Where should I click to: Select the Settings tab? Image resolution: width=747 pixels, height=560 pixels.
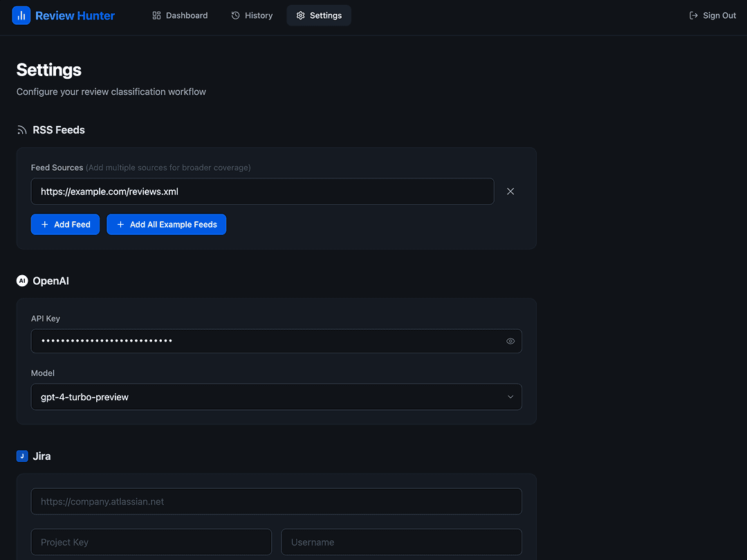(x=319, y=16)
